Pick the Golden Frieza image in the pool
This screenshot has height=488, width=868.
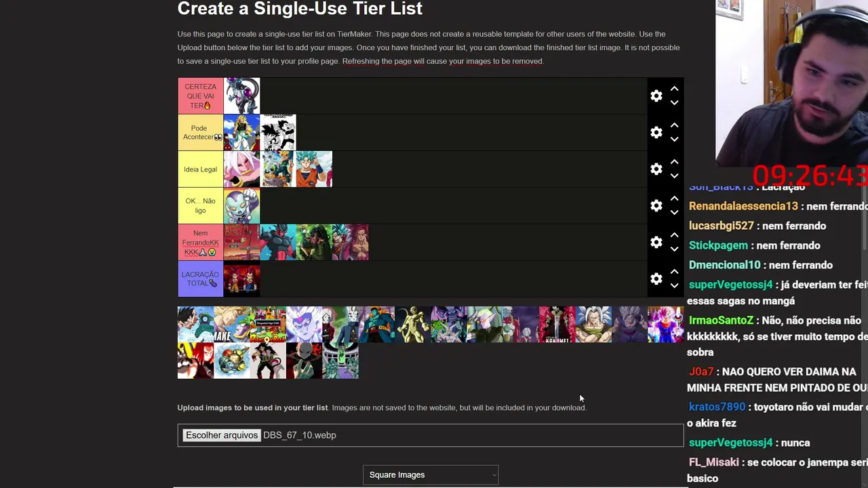[x=413, y=325]
